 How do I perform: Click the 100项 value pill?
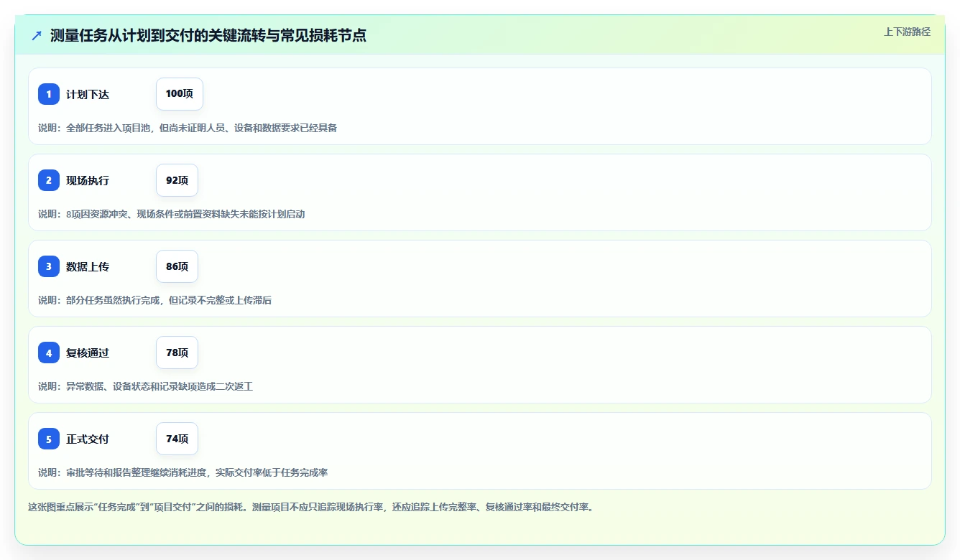click(x=180, y=94)
